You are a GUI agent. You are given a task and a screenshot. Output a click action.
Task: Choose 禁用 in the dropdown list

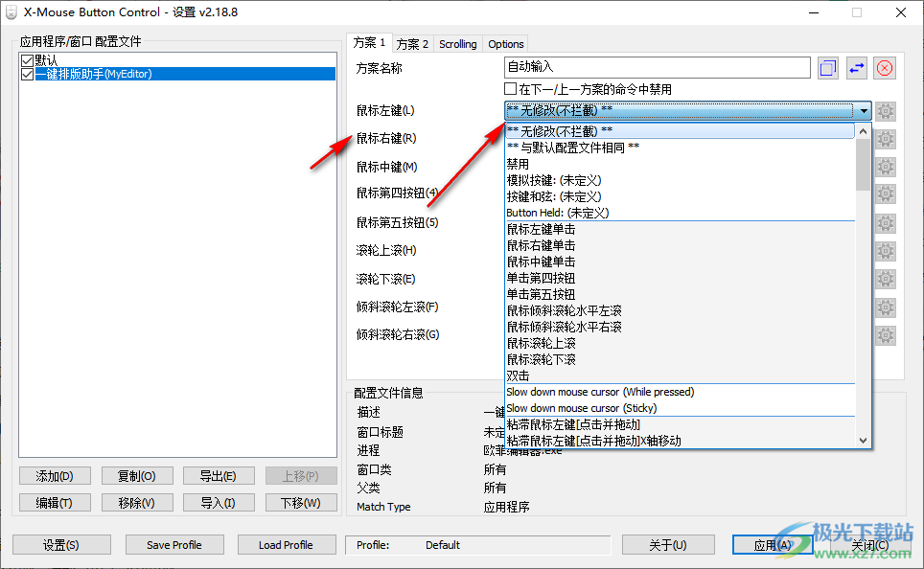[x=680, y=164]
